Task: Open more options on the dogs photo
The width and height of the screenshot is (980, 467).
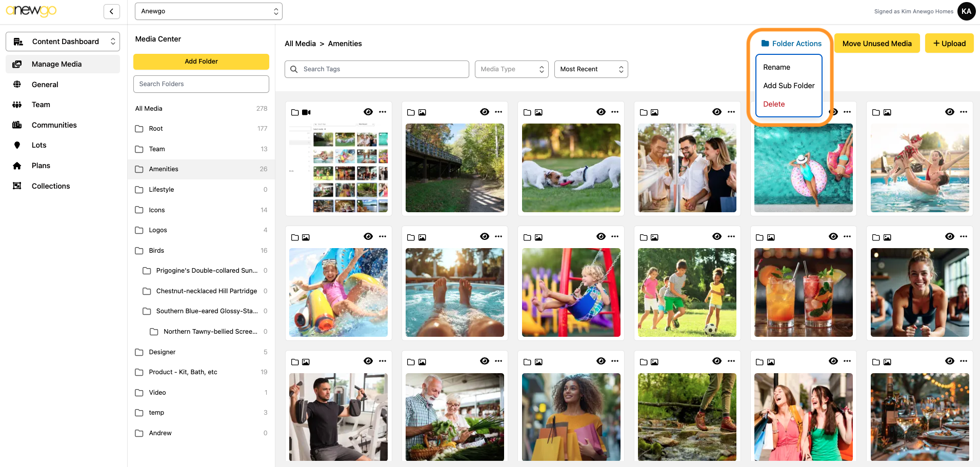Action: (x=615, y=112)
